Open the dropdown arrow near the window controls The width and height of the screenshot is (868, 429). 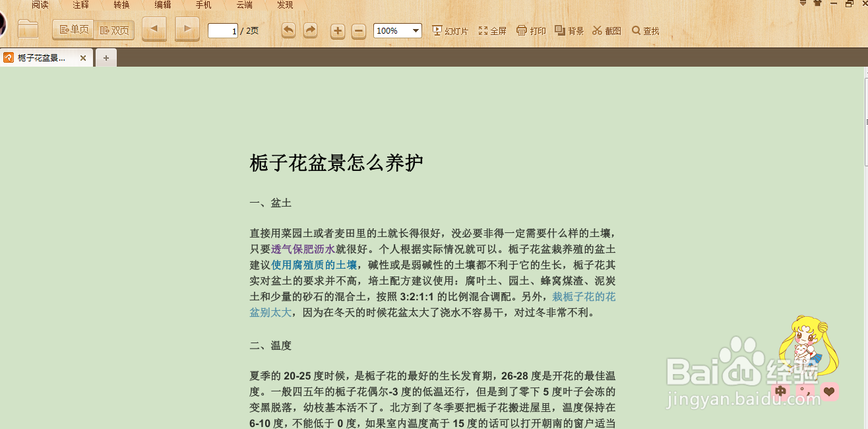[803, 4]
